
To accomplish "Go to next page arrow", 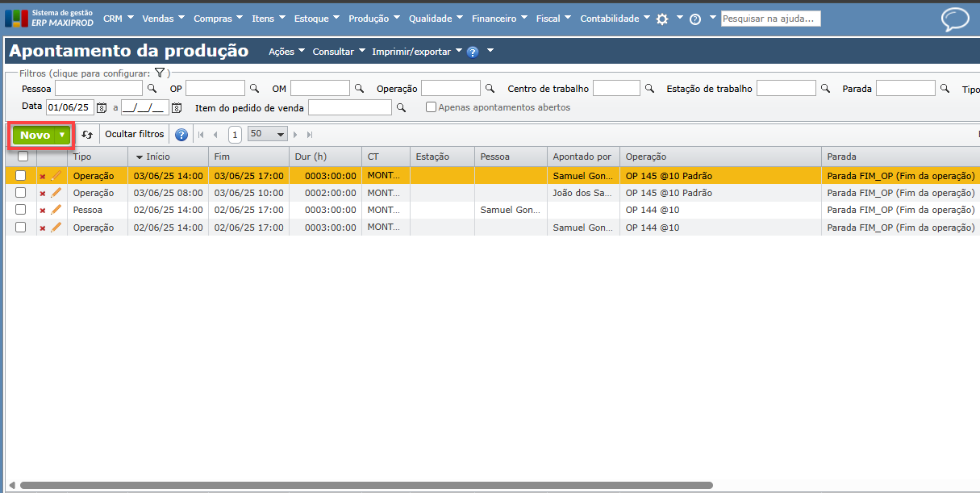I will pyautogui.click(x=296, y=135).
